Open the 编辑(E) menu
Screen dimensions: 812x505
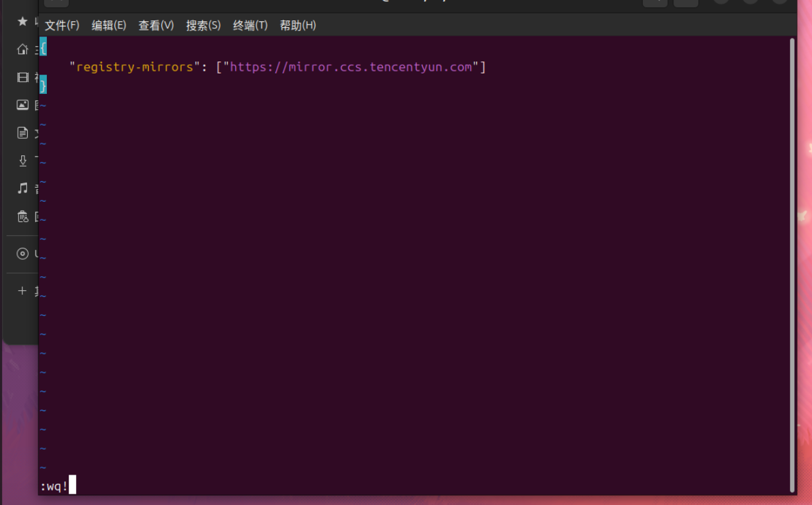tap(108, 25)
